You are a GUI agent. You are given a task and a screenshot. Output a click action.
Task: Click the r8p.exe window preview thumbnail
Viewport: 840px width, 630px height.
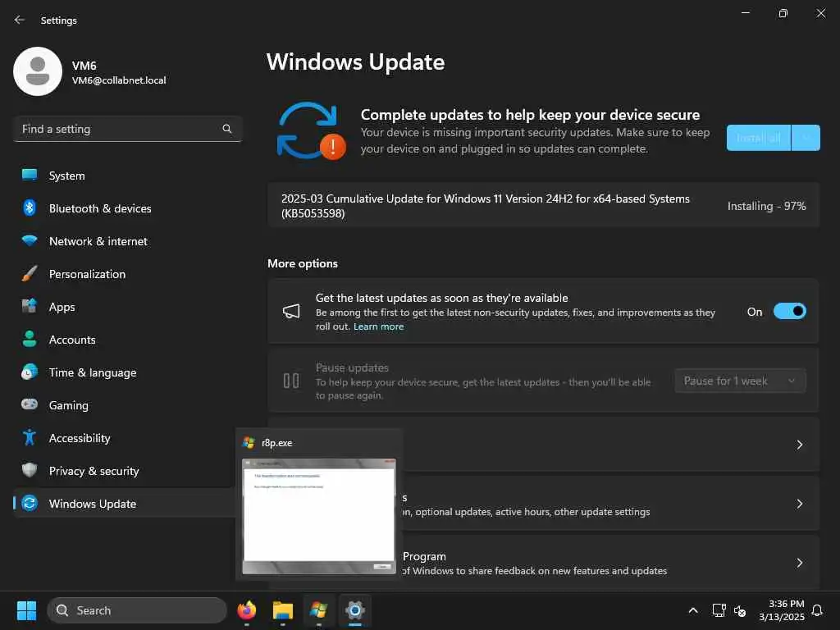click(319, 517)
